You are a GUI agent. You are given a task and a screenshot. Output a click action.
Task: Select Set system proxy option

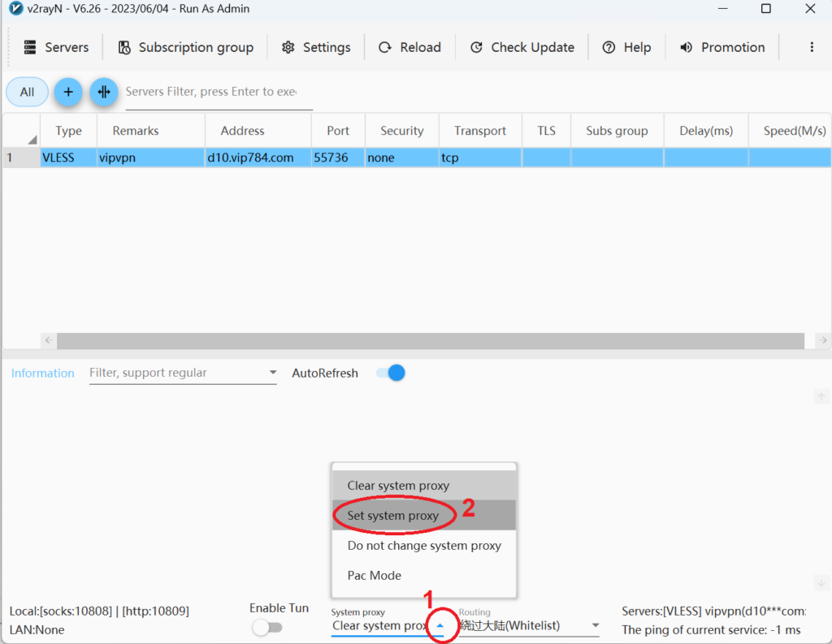(393, 516)
